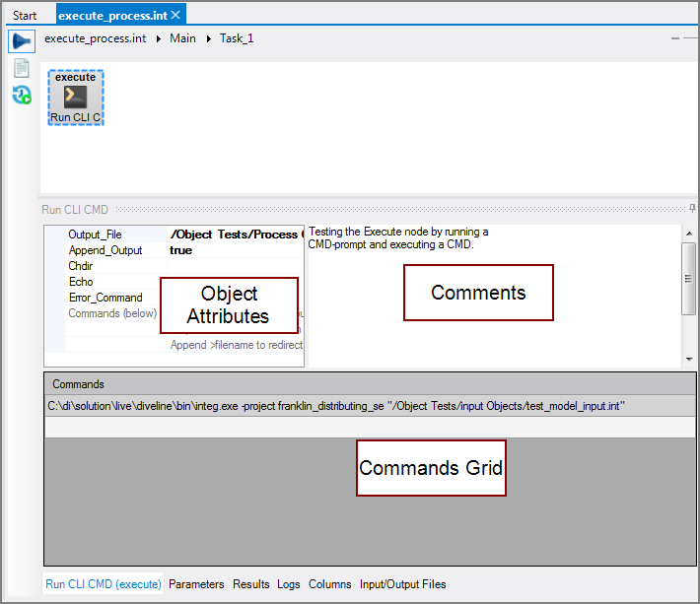Click the scroll down arrow of comments
Image resolution: width=700 pixels, height=604 pixels.
click(x=689, y=360)
